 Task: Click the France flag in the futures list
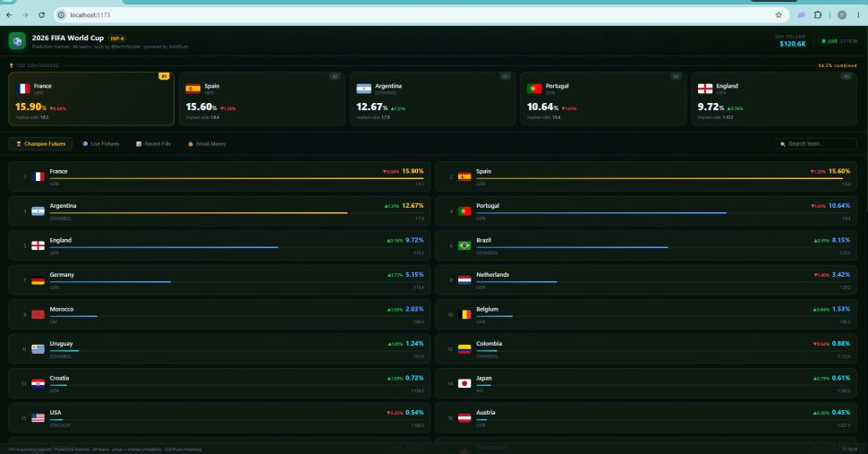pyautogui.click(x=38, y=176)
